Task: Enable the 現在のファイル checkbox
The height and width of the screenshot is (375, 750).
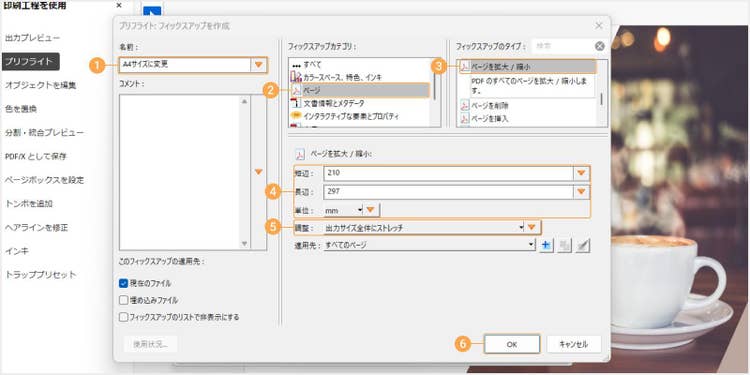Action: (123, 283)
